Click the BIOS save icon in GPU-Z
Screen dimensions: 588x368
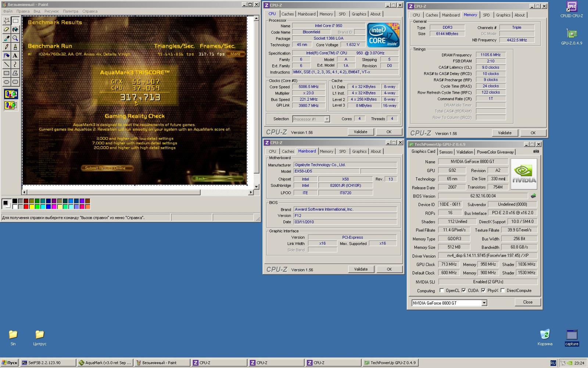point(533,196)
